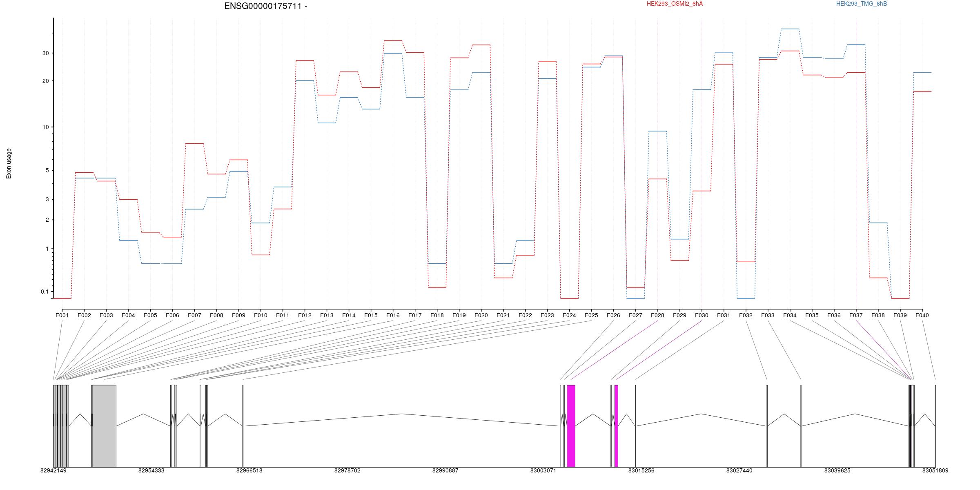
Task: Click exon label E010
Action: click(261, 315)
